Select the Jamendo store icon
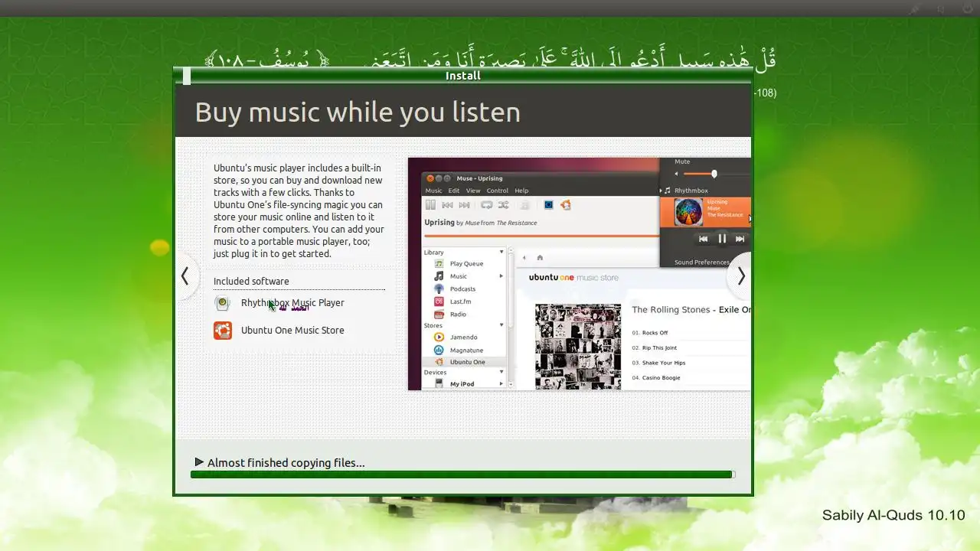Screen dimensions: 980x551 pos(439,337)
